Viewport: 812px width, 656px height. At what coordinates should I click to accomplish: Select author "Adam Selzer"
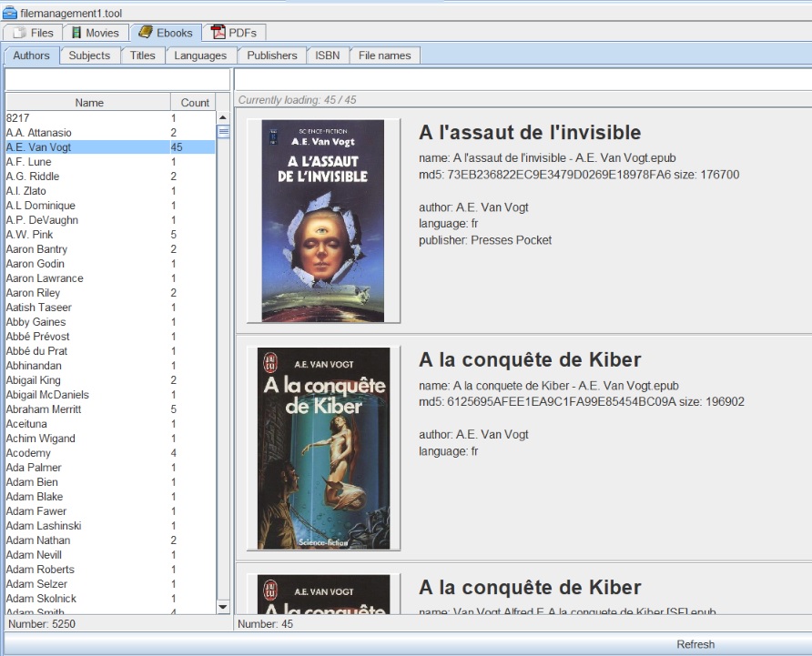110,583
